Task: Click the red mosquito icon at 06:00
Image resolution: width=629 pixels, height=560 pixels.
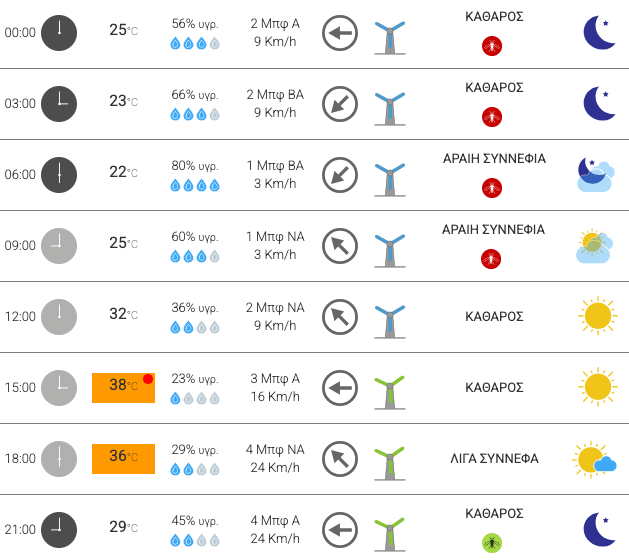Action: coord(492,188)
